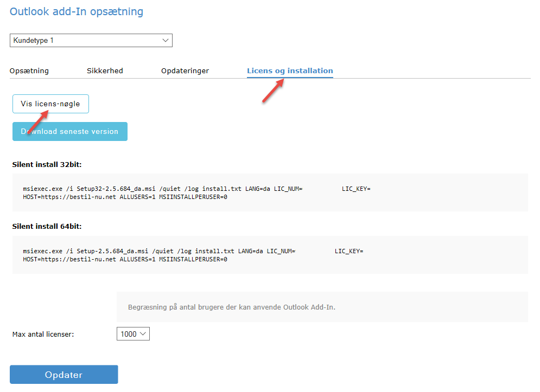Open the Max antal licenser dropdown
540x392 pixels.
click(133, 334)
